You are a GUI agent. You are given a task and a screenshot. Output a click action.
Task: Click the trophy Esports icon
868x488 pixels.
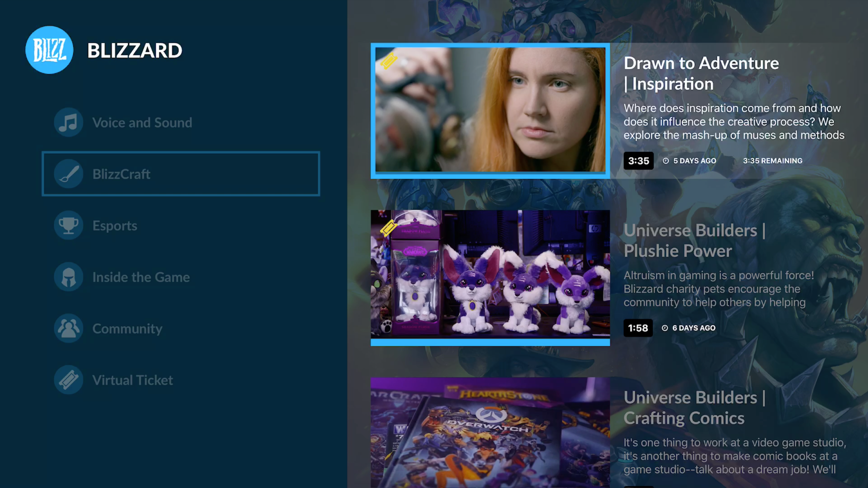(x=68, y=225)
